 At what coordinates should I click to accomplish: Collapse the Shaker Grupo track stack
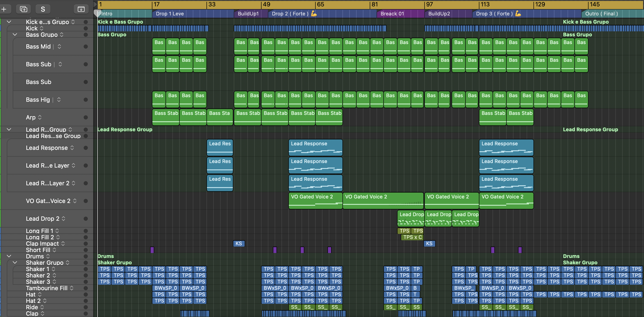pos(15,263)
